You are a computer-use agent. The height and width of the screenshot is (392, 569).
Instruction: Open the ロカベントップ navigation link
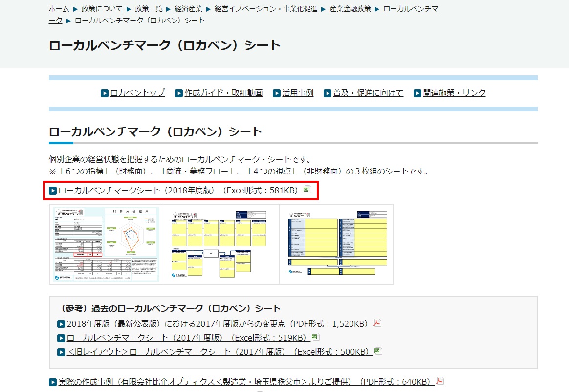pyautogui.click(x=137, y=93)
